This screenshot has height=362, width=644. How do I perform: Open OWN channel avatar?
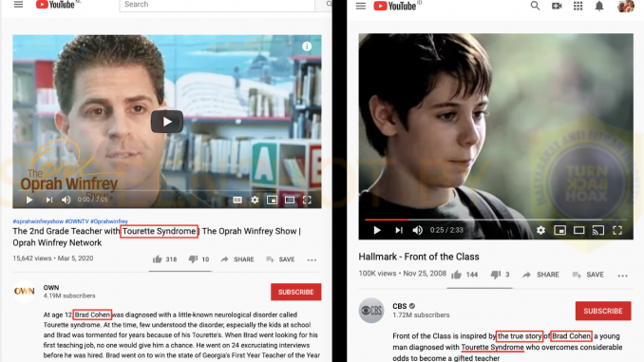tap(25, 292)
